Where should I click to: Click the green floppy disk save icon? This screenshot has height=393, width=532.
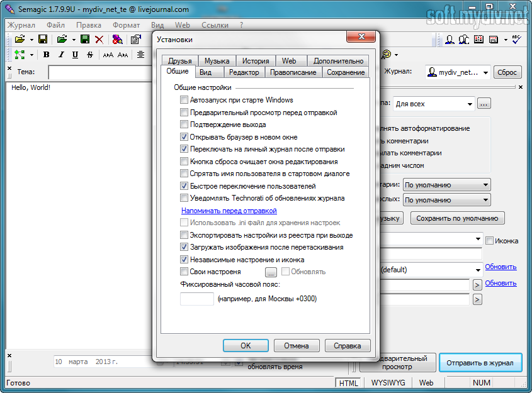click(x=85, y=39)
